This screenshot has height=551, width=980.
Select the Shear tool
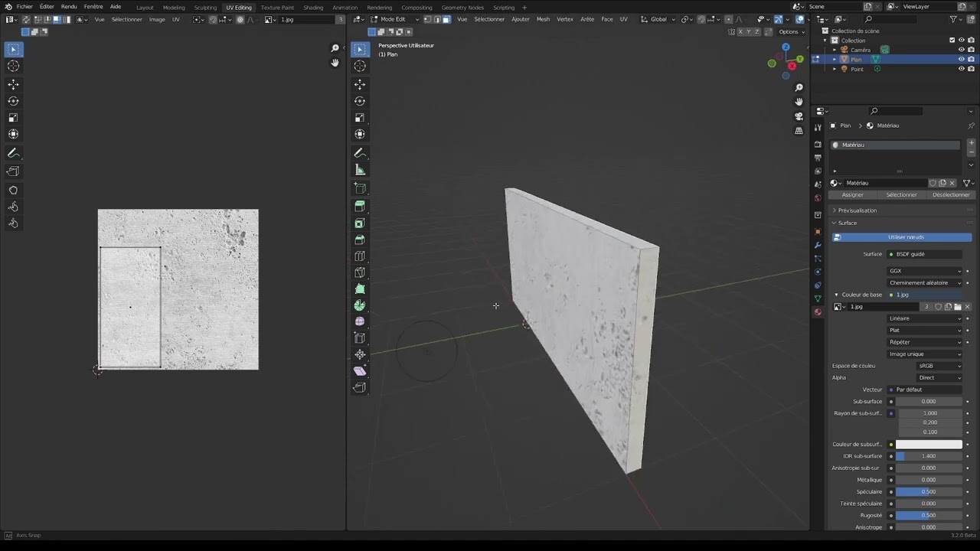point(360,371)
